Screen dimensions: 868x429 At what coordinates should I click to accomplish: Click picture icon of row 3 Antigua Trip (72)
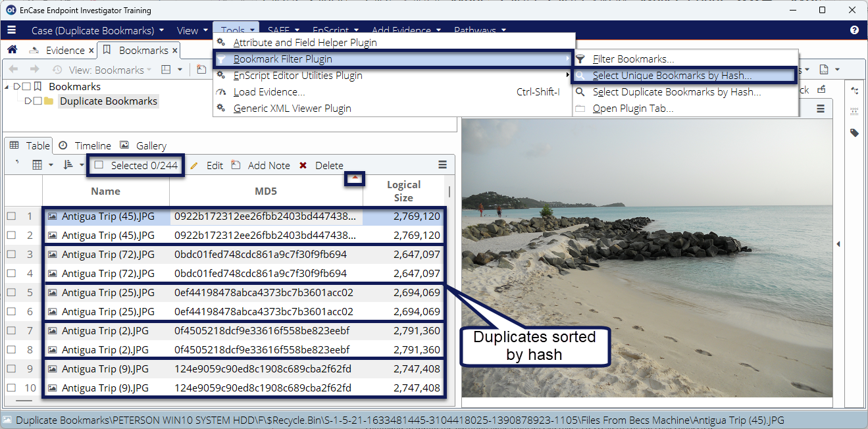[x=53, y=255]
